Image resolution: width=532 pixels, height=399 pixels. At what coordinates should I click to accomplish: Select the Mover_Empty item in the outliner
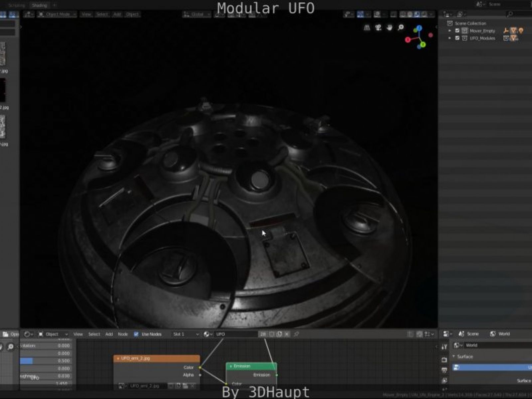482,31
